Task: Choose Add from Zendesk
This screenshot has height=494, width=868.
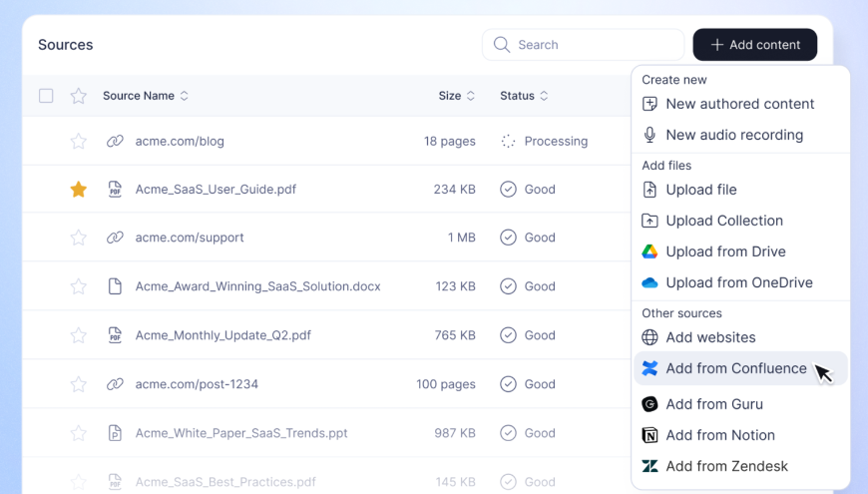Action: 740,466
